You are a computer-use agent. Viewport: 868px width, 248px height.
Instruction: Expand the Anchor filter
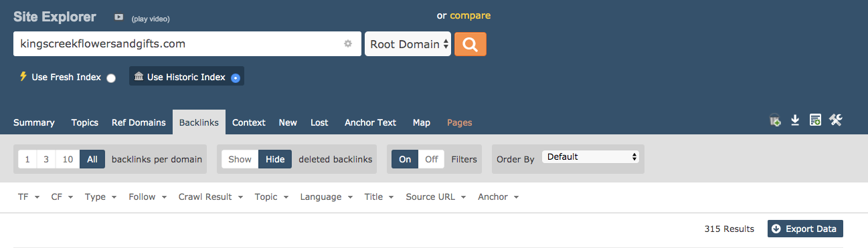[x=499, y=197]
